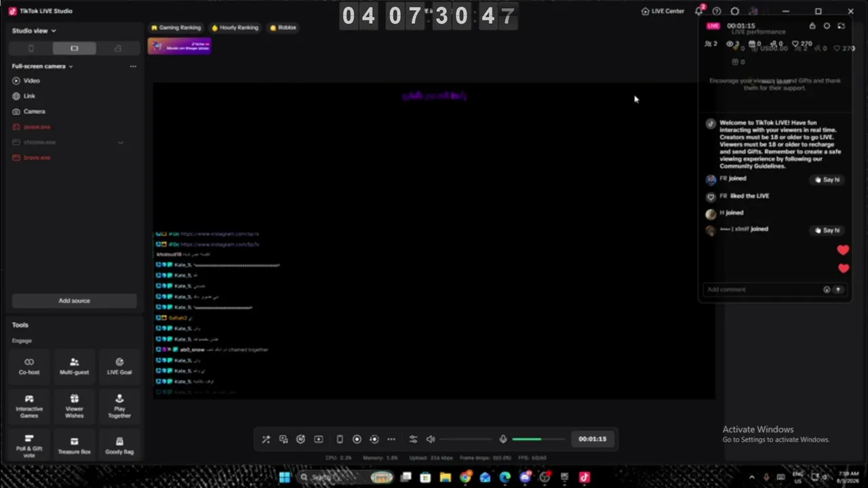
Task: Send comment with arrow button
Action: coord(838,289)
